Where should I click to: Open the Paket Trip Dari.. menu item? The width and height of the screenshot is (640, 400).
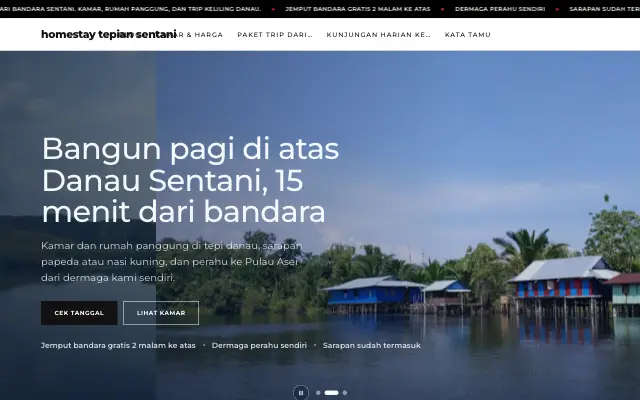point(275,35)
